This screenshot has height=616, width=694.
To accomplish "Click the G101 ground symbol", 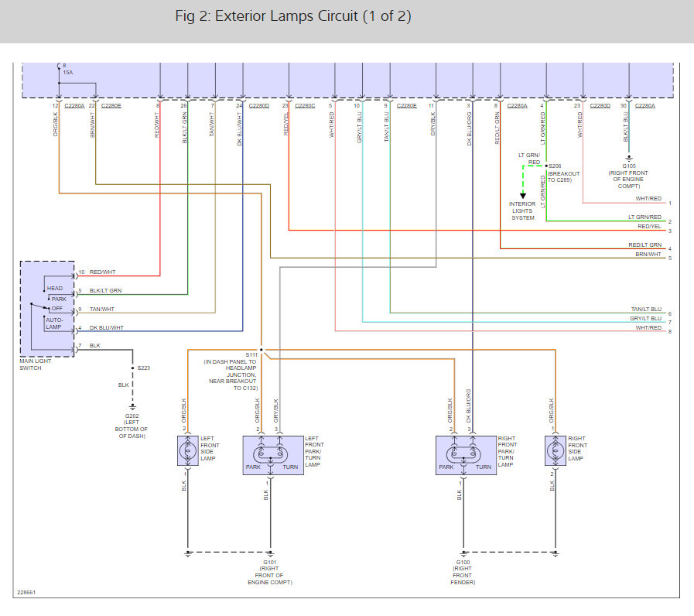I will 271,554.
